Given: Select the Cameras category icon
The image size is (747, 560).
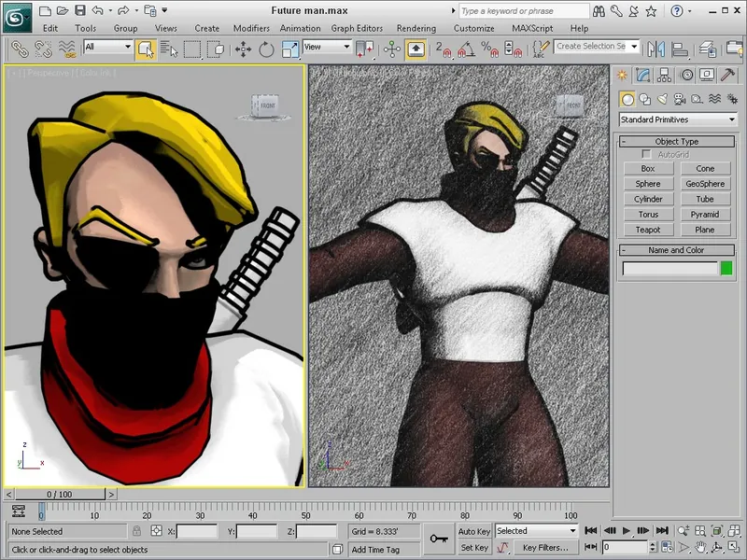Looking at the screenshot, I should (x=680, y=99).
